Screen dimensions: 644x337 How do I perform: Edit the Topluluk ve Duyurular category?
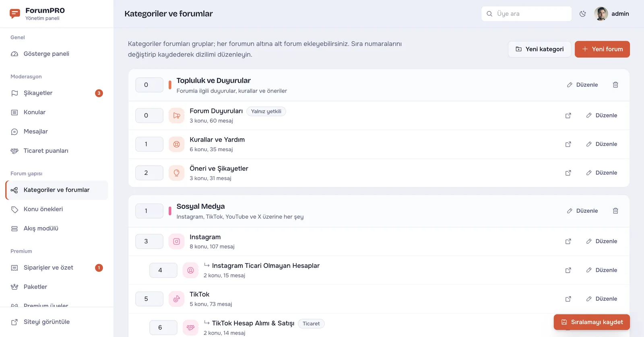582,85
